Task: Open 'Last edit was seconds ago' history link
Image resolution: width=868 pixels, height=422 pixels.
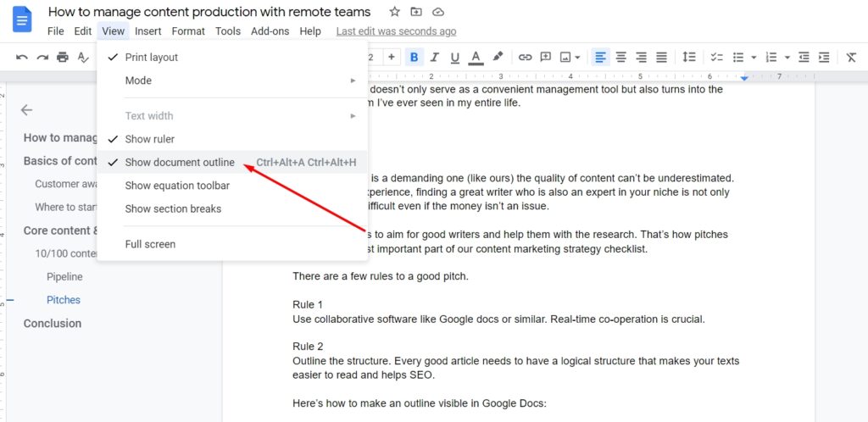Action: pos(397,31)
